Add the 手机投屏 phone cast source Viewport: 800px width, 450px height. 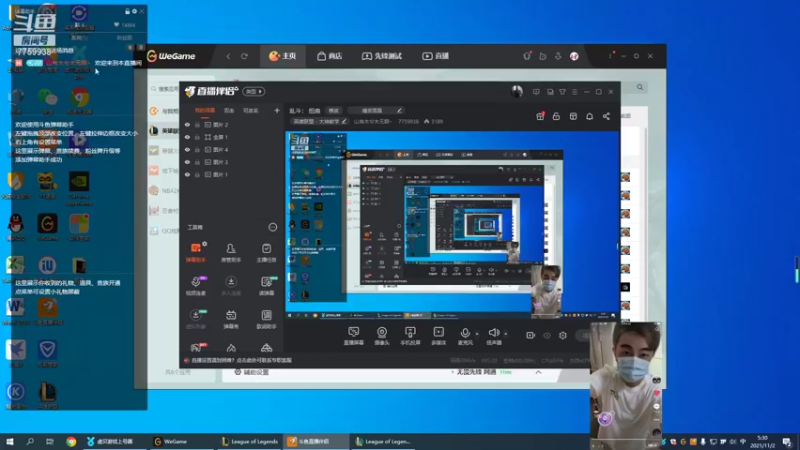[x=410, y=336]
